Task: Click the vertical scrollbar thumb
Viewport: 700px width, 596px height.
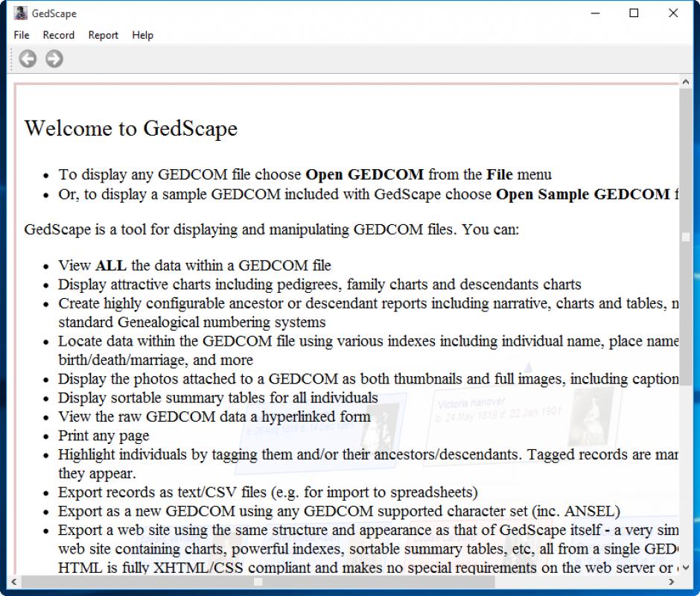Action: [686, 237]
